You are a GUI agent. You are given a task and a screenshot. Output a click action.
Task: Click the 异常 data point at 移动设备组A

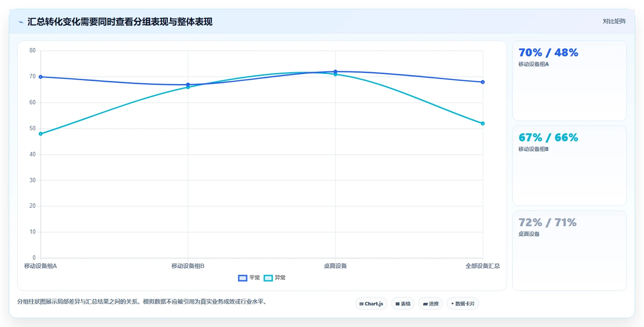point(41,134)
